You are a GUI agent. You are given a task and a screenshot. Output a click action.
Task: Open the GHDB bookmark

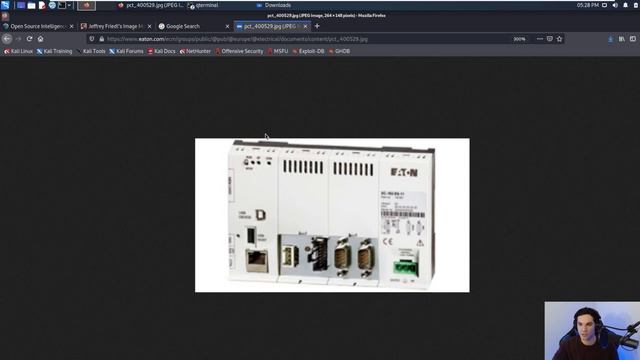point(339,51)
